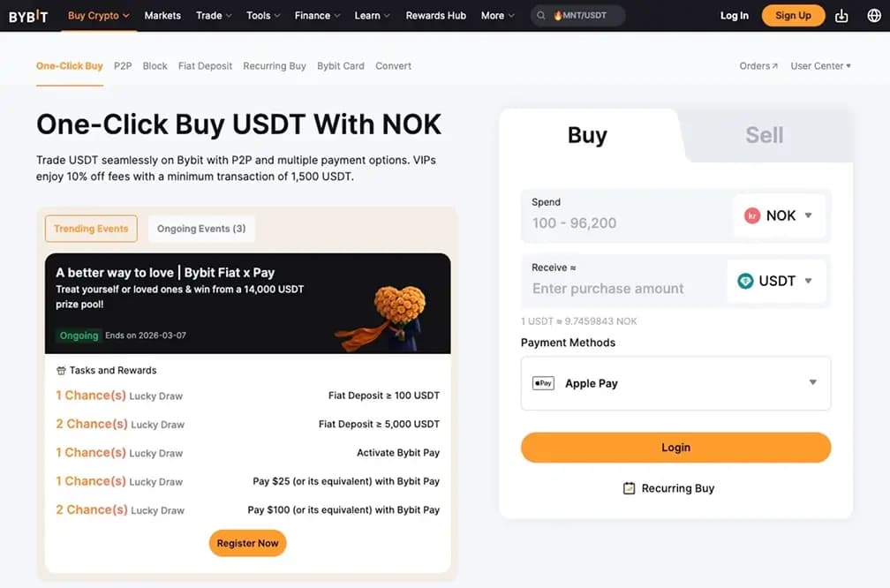Click the search magnifier icon
This screenshot has width=890, height=588.
click(x=539, y=15)
